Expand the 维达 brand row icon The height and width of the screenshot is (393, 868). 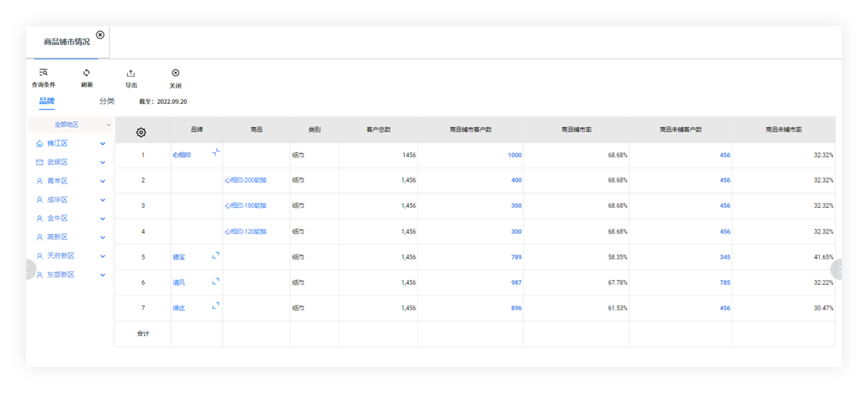[216, 306]
